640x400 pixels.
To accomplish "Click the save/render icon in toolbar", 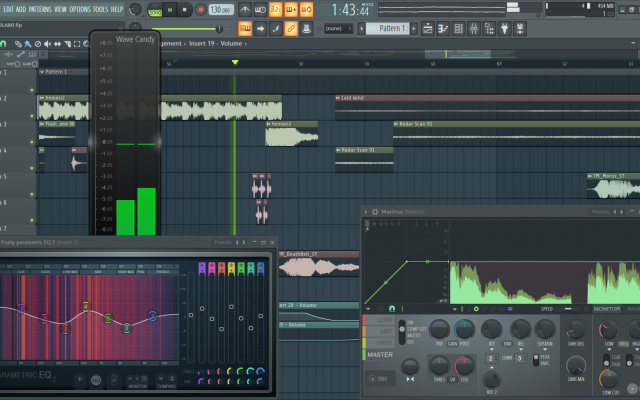I will click(x=520, y=29).
